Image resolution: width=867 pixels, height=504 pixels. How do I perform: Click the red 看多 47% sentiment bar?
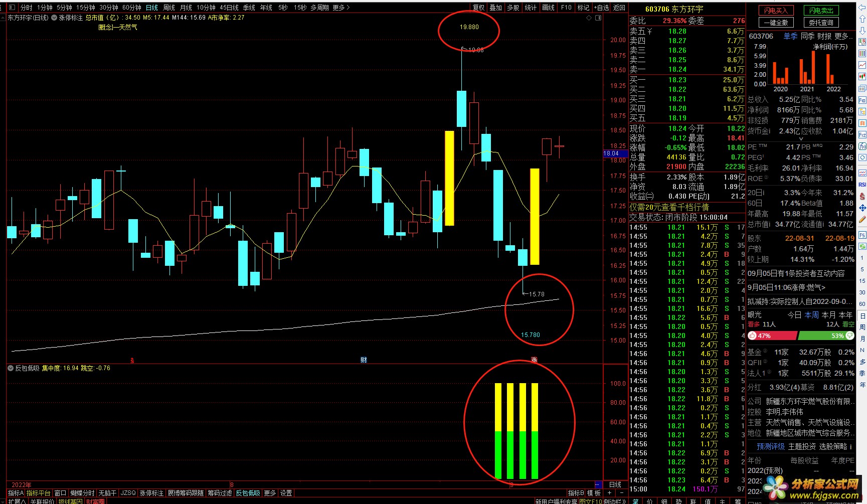(772, 335)
